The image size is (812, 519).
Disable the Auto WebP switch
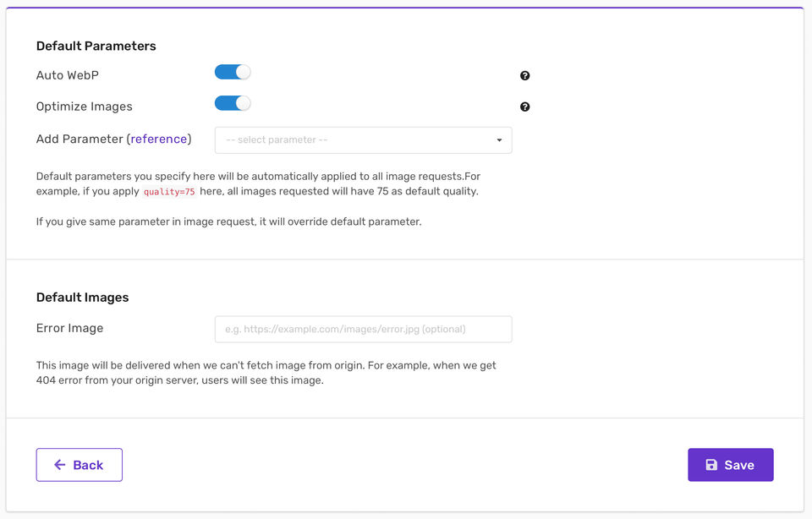pyautogui.click(x=233, y=73)
